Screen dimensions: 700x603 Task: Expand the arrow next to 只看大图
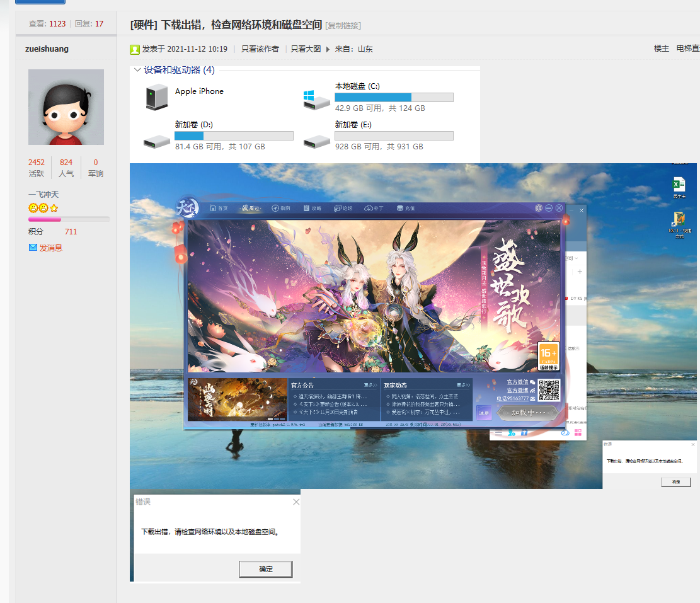coord(328,49)
